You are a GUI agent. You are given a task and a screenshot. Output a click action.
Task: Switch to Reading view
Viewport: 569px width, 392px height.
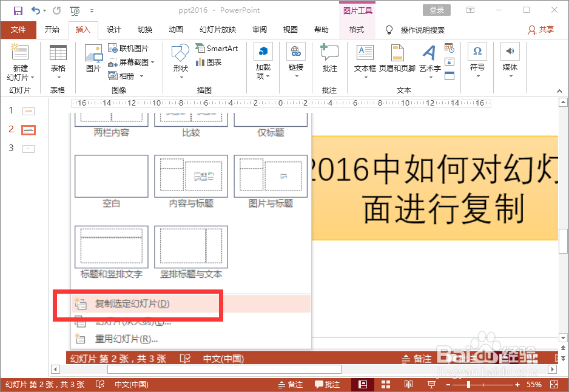[x=409, y=384]
